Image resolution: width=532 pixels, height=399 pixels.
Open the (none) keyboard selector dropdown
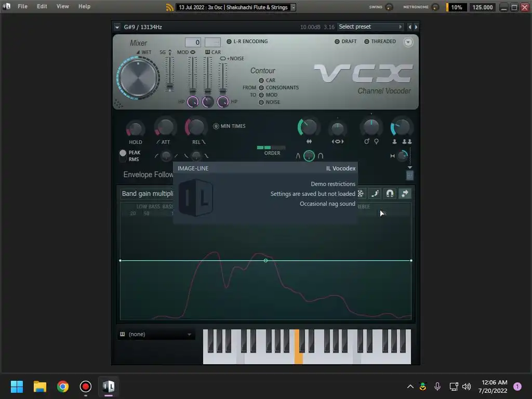tap(156, 334)
